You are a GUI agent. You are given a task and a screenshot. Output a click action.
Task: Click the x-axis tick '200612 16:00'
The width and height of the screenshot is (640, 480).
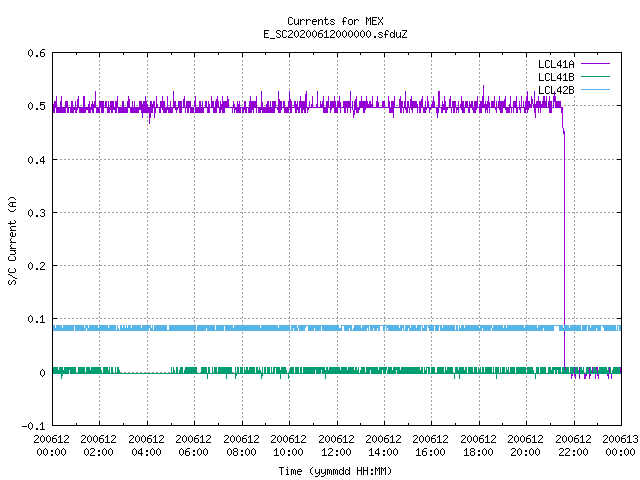tap(431, 446)
